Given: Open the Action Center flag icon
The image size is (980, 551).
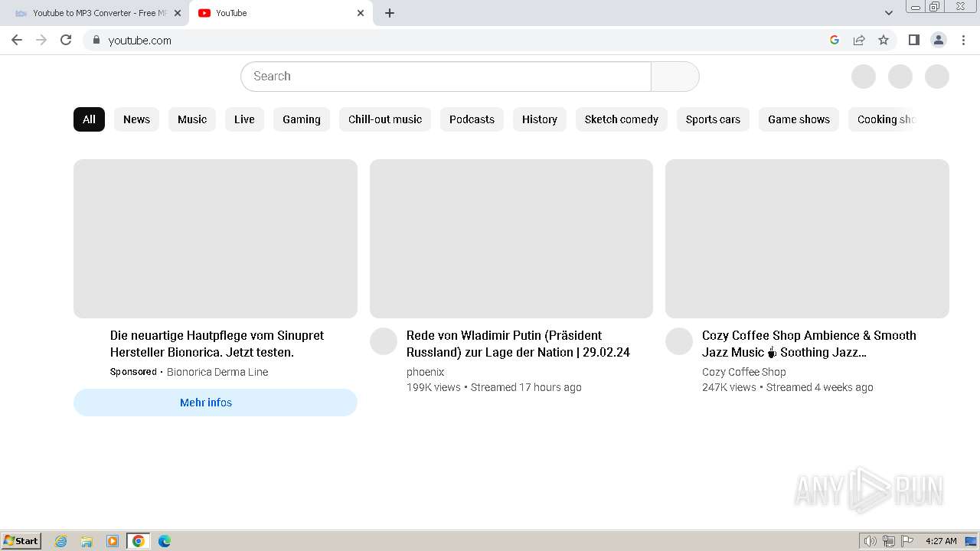Looking at the screenshot, I should click(907, 541).
